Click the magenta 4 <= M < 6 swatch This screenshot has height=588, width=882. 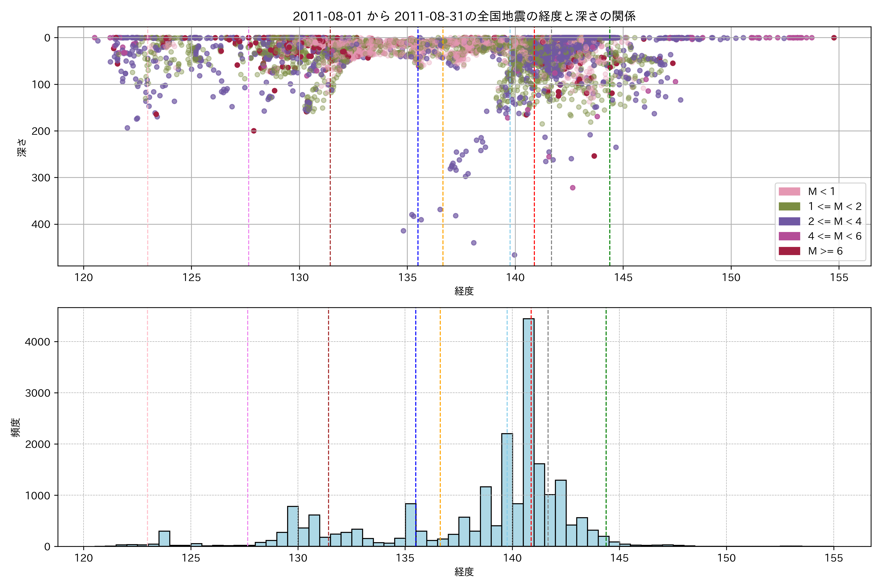point(789,236)
